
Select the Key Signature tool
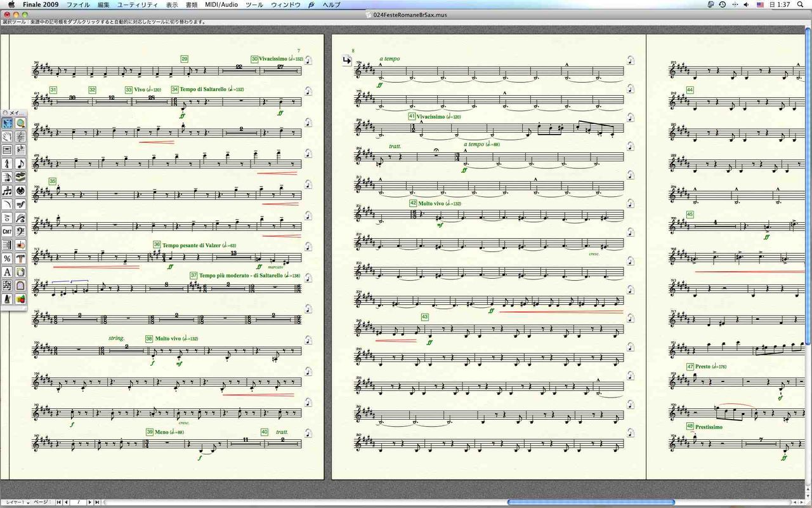coord(21,150)
